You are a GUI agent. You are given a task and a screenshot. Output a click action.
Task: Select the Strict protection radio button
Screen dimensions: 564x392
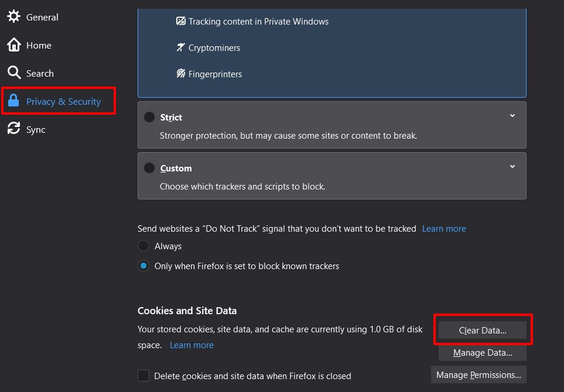[x=149, y=117]
